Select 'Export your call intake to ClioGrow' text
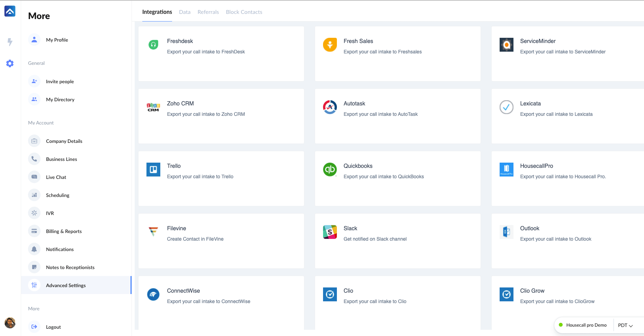Image resolution: width=644 pixels, height=336 pixels. click(x=557, y=301)
